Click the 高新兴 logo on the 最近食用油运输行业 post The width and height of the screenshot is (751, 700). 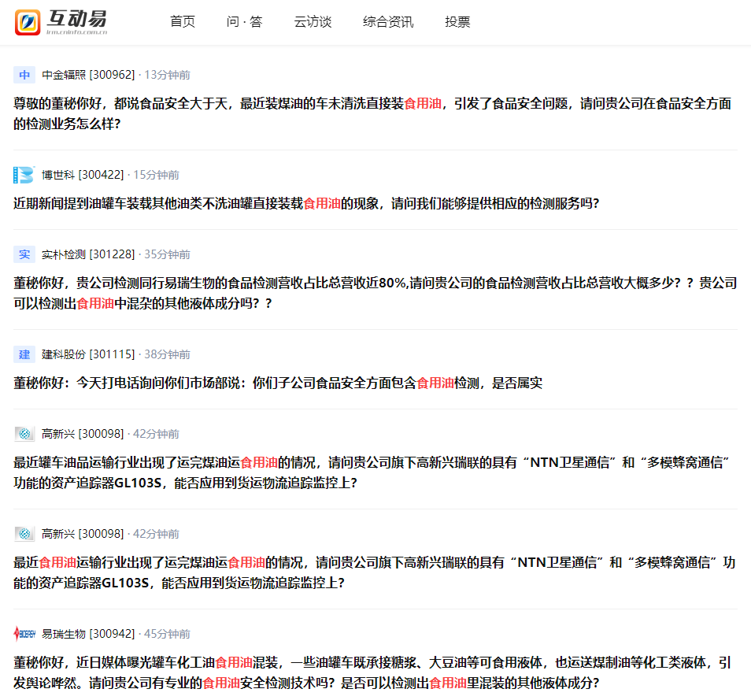(x=24, y=534)
